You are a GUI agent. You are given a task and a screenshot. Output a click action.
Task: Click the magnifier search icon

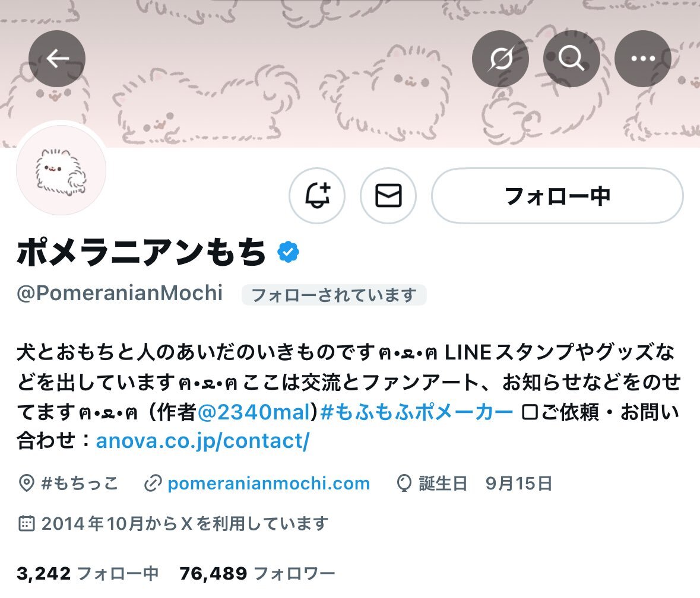pyautogui.click(x=571, y=58)
